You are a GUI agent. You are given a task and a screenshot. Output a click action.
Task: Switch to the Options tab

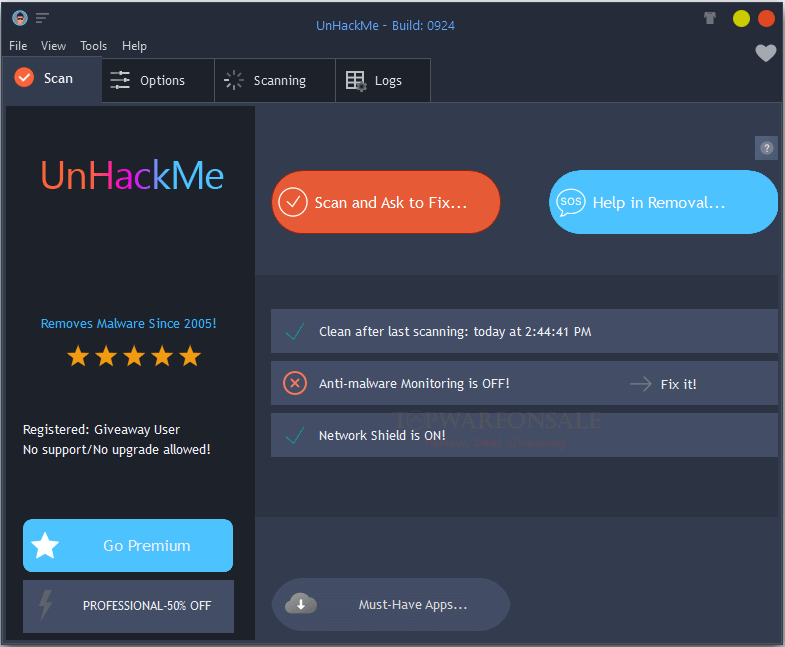158,80
